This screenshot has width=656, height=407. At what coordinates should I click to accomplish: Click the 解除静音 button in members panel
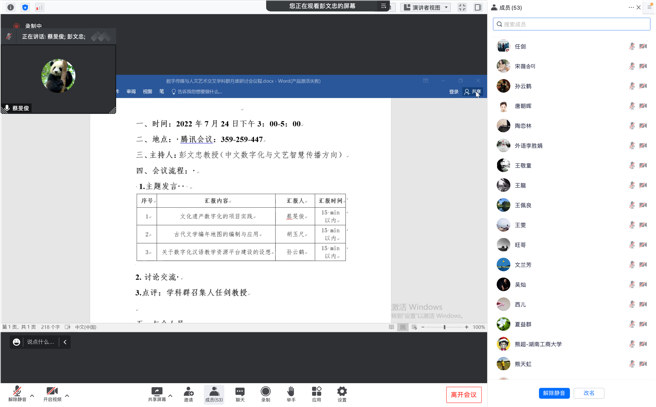554,393
